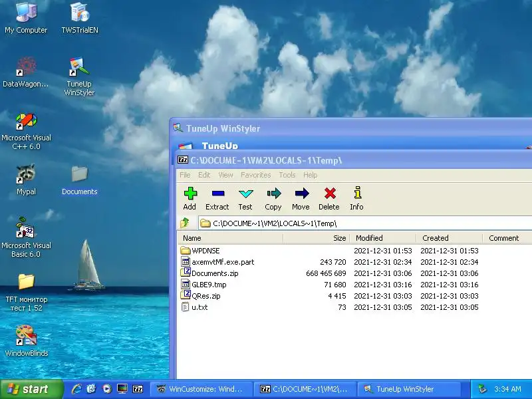Click size value 668 465 689
The height and width of the screenshot is (399, 532).
point(326,273)
